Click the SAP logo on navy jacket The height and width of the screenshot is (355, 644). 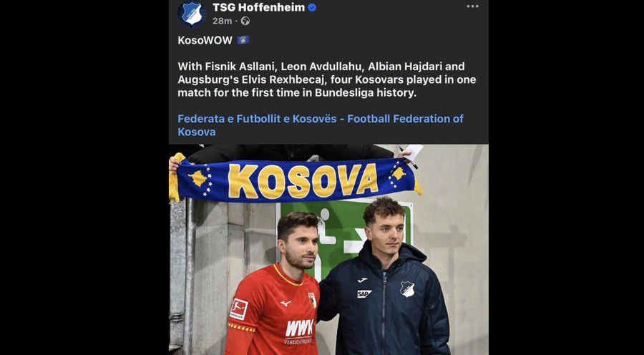pos(364,293)
